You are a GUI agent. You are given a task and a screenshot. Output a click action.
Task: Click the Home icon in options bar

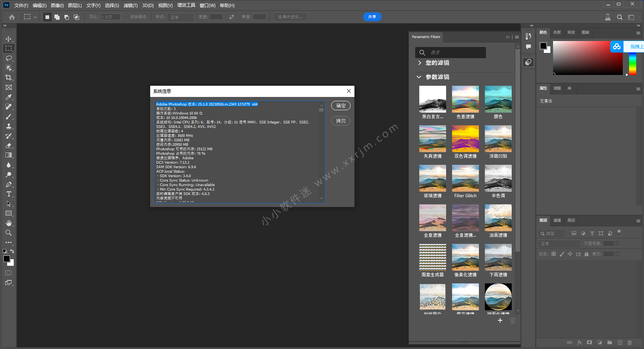(x=12, y=17)
